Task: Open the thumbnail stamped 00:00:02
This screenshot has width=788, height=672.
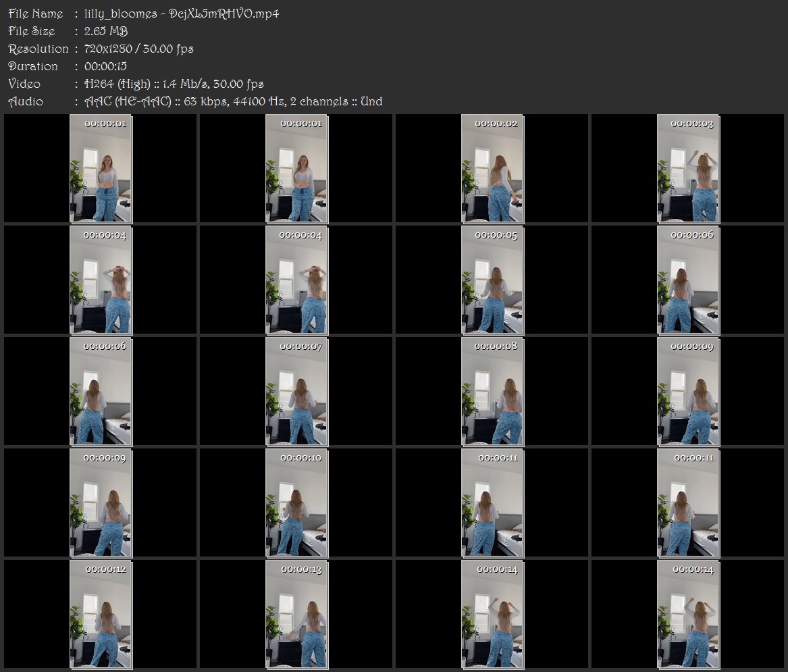Action: coord(492,168)
